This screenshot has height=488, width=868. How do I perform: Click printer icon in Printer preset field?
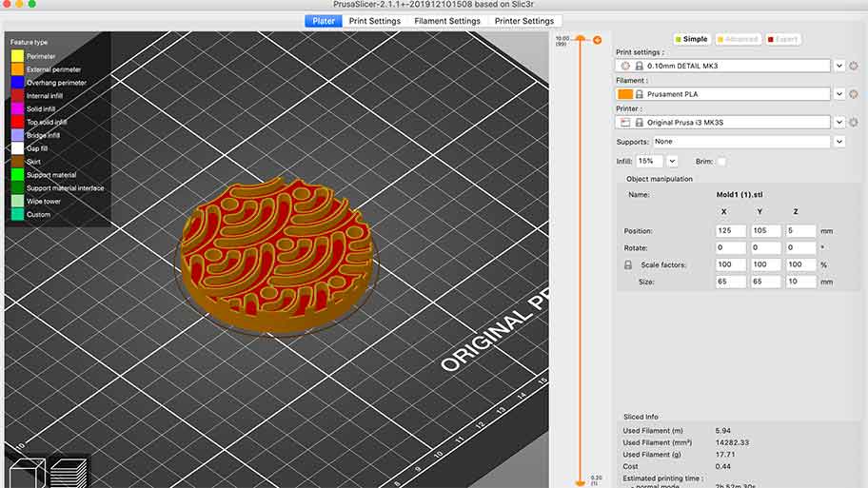point(625,123)
